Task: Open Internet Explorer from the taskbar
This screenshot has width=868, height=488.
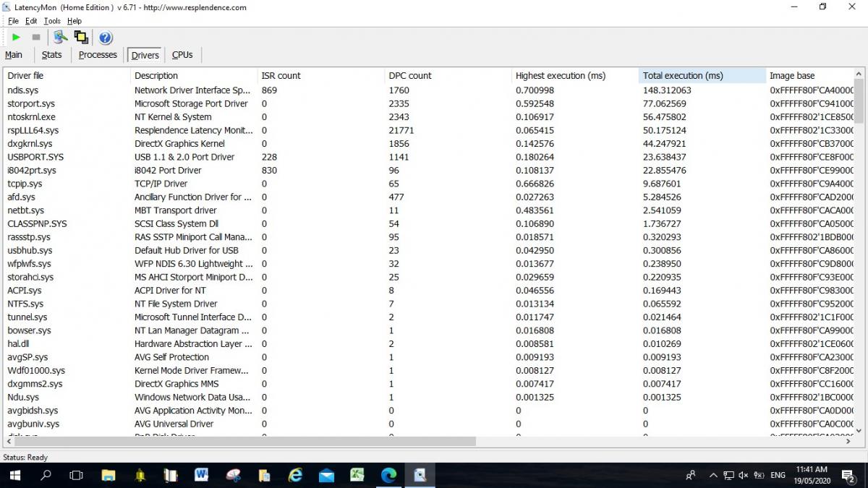Action: 295,475
